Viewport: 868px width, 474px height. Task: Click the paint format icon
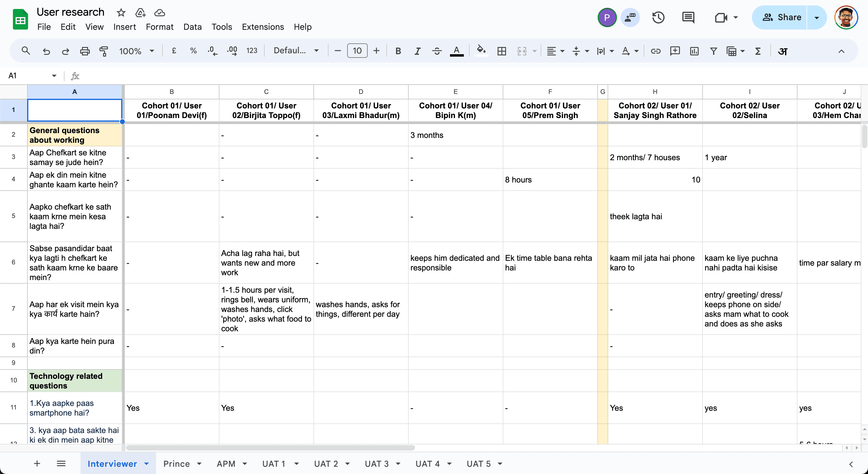(103, 51)
